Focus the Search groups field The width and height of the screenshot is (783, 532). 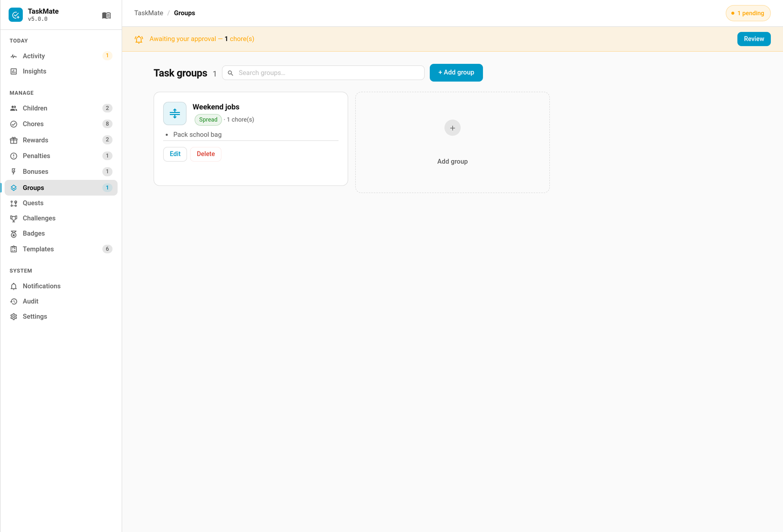coord(323,72)
